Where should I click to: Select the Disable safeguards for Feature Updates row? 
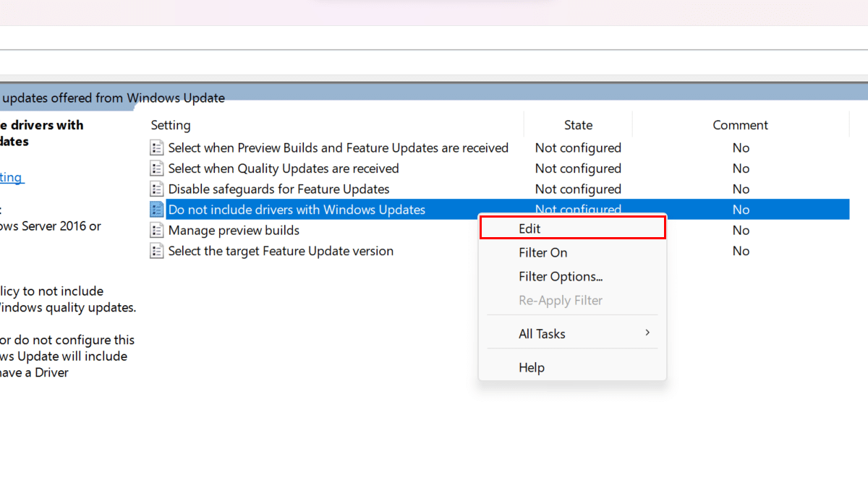pyautogui.click(x=278, y=189)
